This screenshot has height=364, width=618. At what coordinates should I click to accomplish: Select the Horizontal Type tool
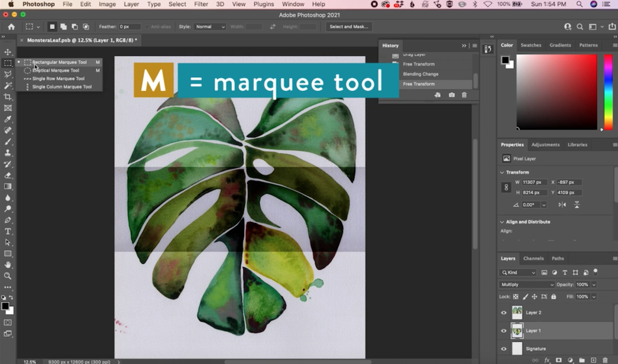click(8, 232)
